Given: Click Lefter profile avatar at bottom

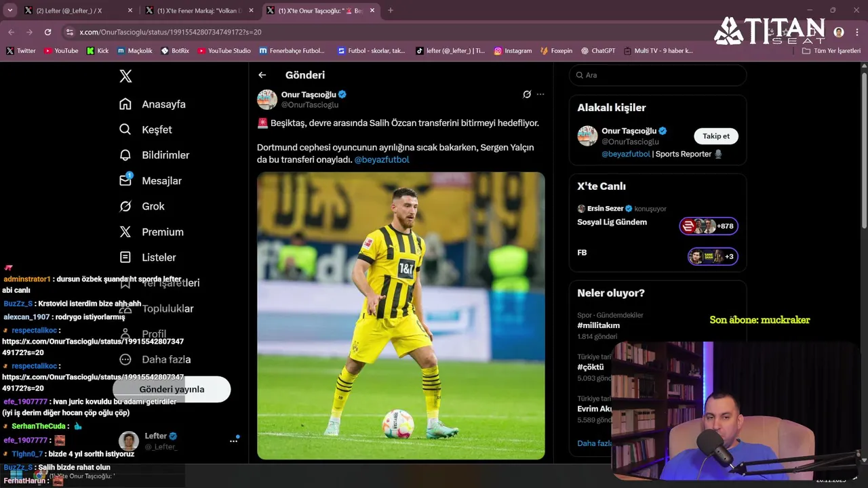Looking at the screenshot, I should [x=129, y=441].
